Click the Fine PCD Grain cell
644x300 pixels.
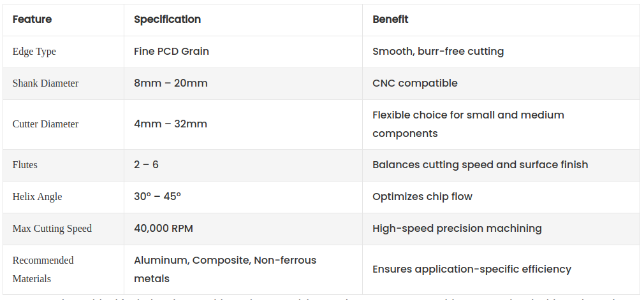pyautogui.click(x=171, y=52)
